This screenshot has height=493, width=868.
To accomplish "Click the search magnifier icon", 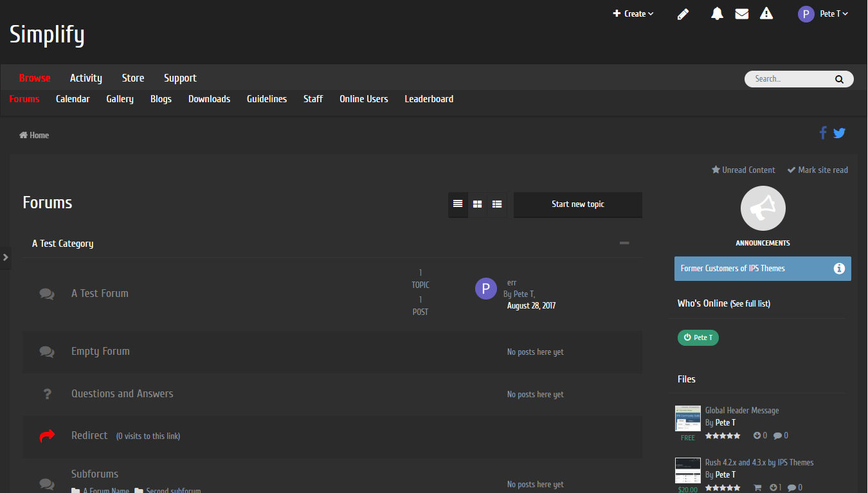I will pos(839,79).
